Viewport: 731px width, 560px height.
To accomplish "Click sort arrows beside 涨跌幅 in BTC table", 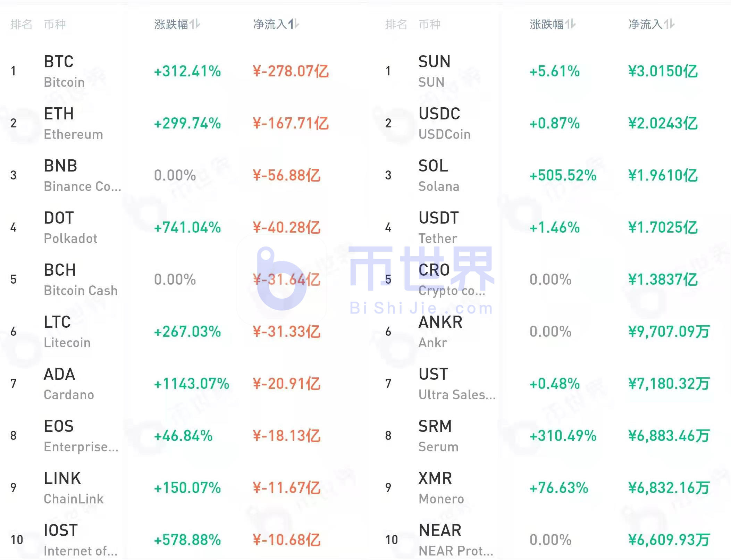I will coord(195,24).
